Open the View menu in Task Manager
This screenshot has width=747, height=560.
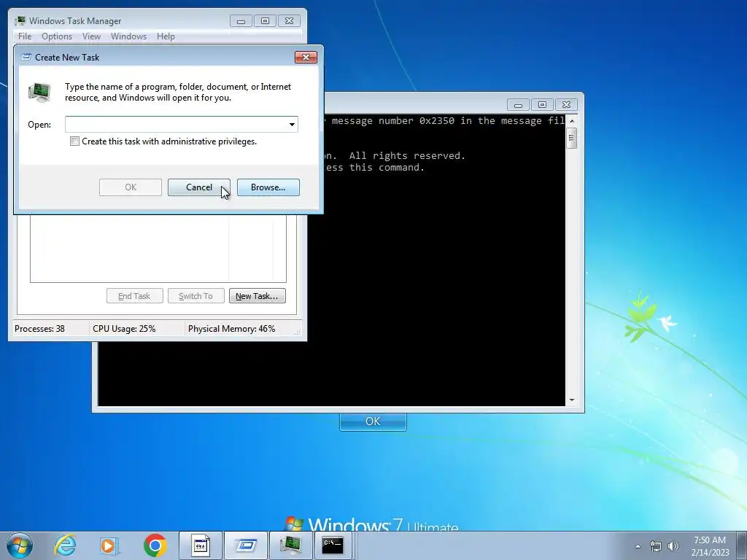coord(91,36)
